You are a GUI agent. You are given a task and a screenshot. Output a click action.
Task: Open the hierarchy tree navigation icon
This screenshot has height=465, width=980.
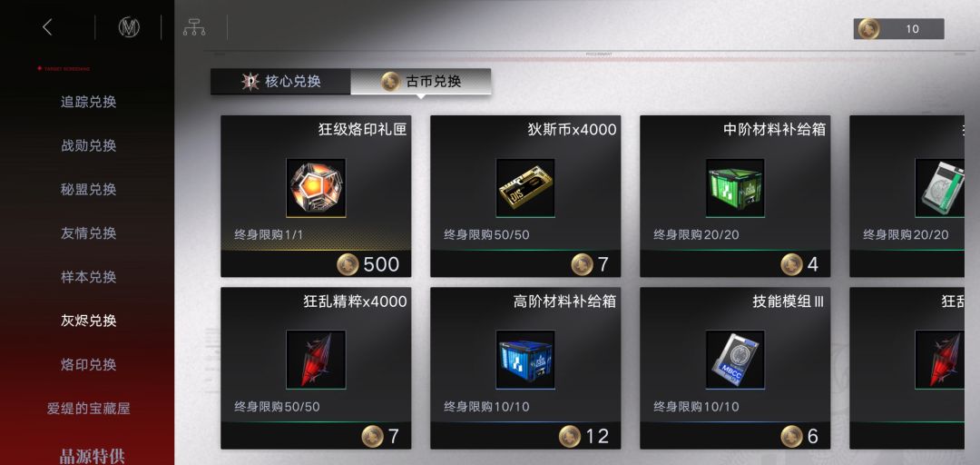194,27
